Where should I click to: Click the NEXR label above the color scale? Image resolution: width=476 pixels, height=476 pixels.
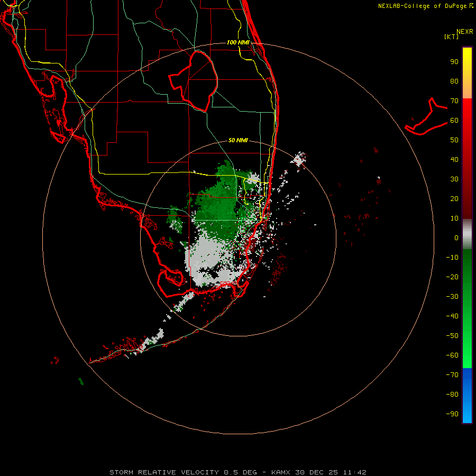(x=464, y=32)
